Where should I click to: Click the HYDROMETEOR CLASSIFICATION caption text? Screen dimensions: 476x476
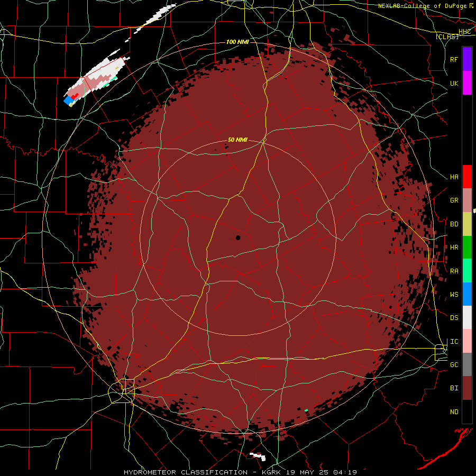186,472
